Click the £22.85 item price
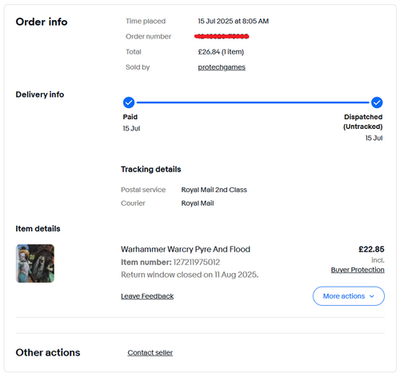 coord(371,249)
